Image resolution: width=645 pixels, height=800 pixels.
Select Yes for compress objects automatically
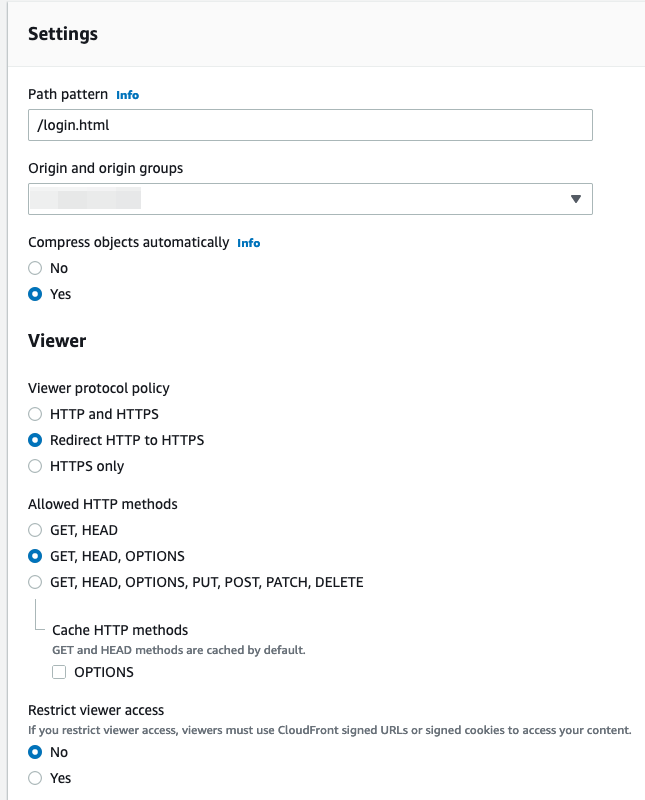coord(36,294)
